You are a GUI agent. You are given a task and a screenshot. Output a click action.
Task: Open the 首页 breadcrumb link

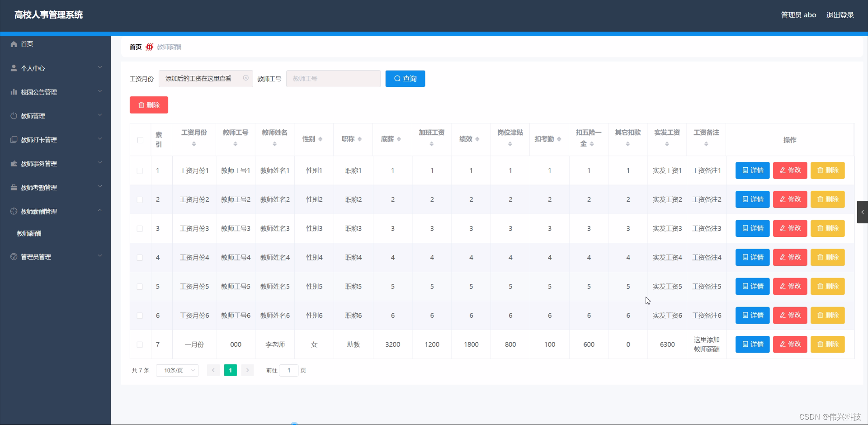(135, 47)
